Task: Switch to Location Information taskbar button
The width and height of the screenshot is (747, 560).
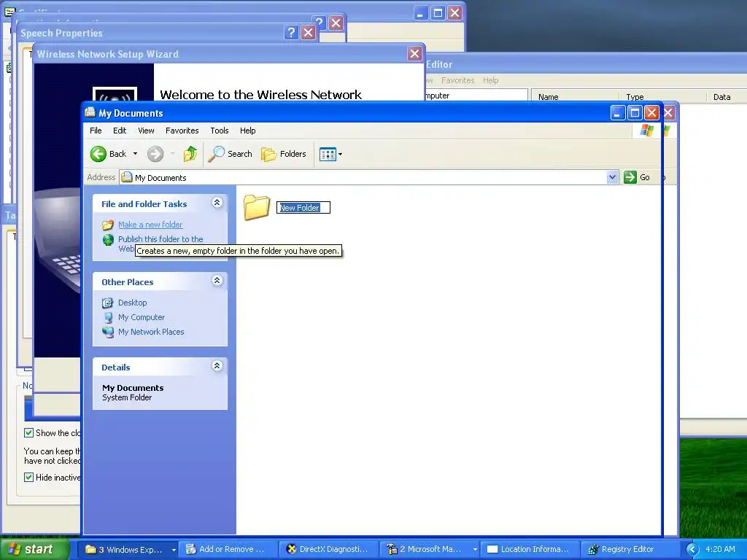Action: [530, 550]
